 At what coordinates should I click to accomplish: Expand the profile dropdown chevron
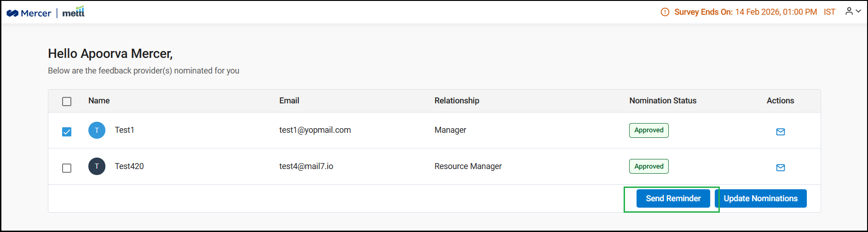(859, 11)
